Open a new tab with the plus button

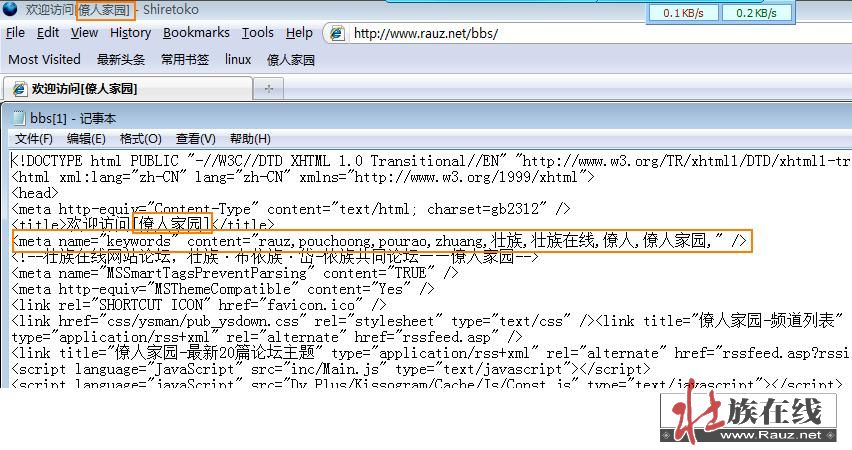pyautogui.click(x=267, y=89)
